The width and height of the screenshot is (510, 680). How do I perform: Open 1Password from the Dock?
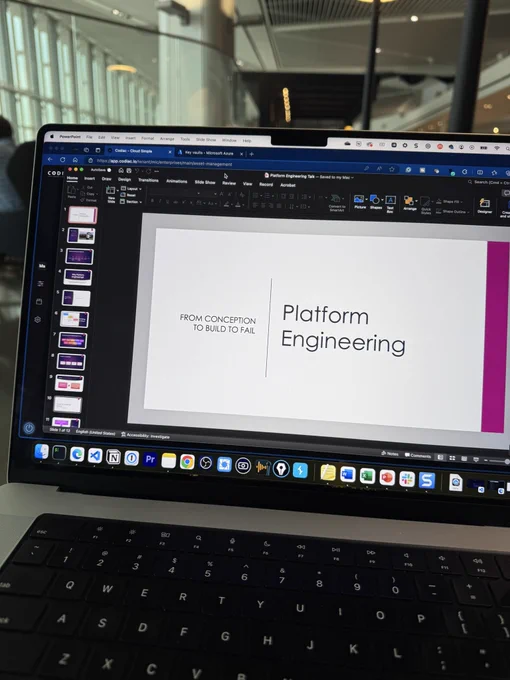(131, 458)
